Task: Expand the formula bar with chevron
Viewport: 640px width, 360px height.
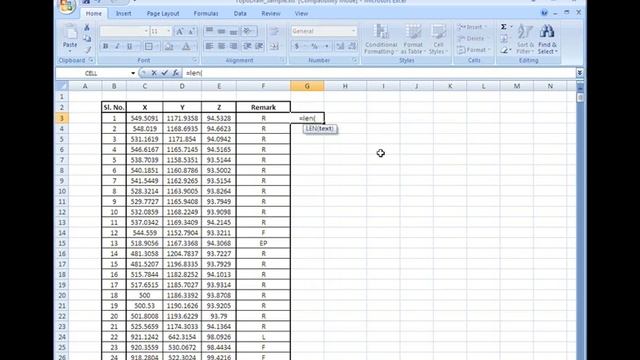Action: click(x=580, y=73)
